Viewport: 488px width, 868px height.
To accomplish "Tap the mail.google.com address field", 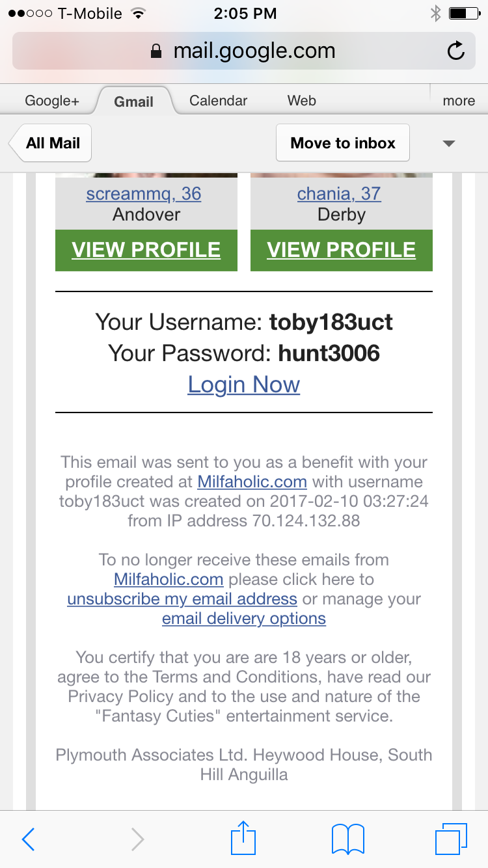I will (244, 51).
